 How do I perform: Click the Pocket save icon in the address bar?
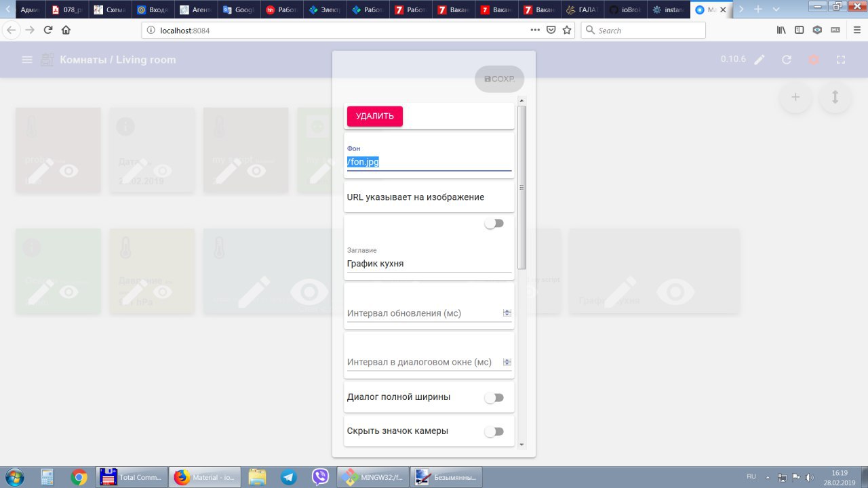pyautogui.click(x=551, y=30)
